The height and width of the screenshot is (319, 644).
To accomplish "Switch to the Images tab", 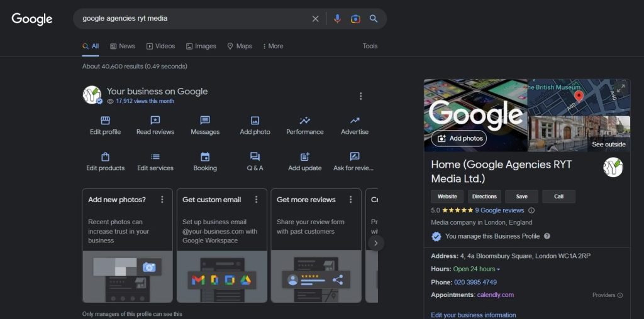I will coord(201,46).
